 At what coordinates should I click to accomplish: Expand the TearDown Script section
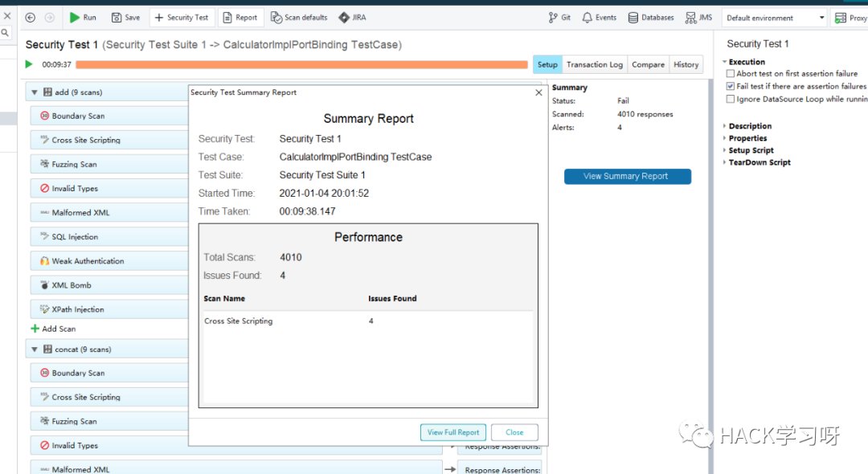(x=724, y=162)
